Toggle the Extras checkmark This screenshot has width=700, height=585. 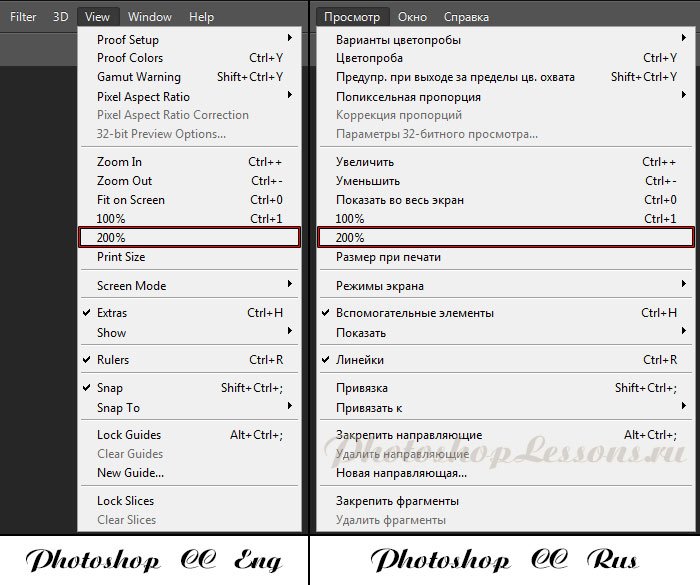(190, 313)
